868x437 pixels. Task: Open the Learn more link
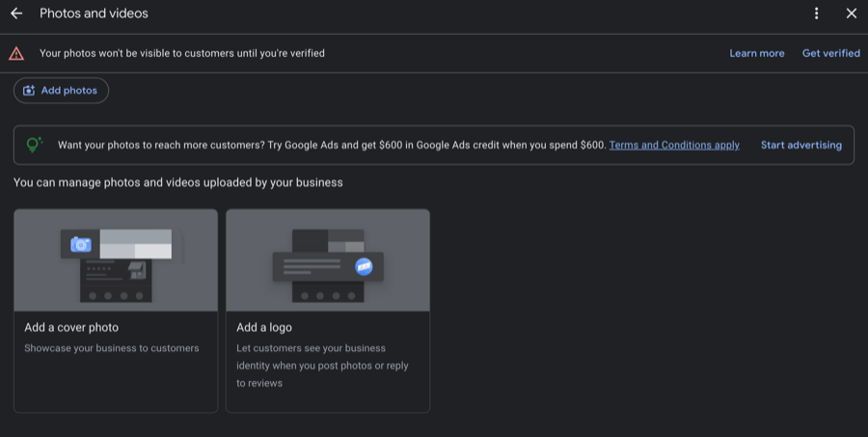[756, 54]
